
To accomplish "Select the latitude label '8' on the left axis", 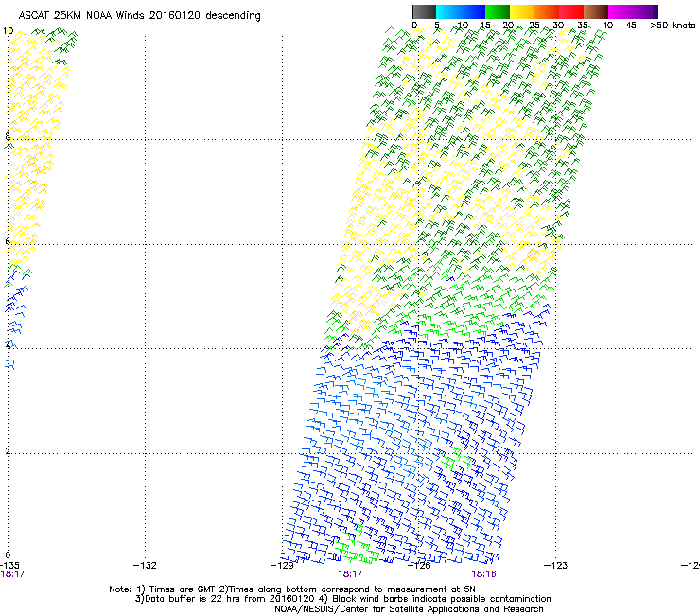I will point(8,136).
